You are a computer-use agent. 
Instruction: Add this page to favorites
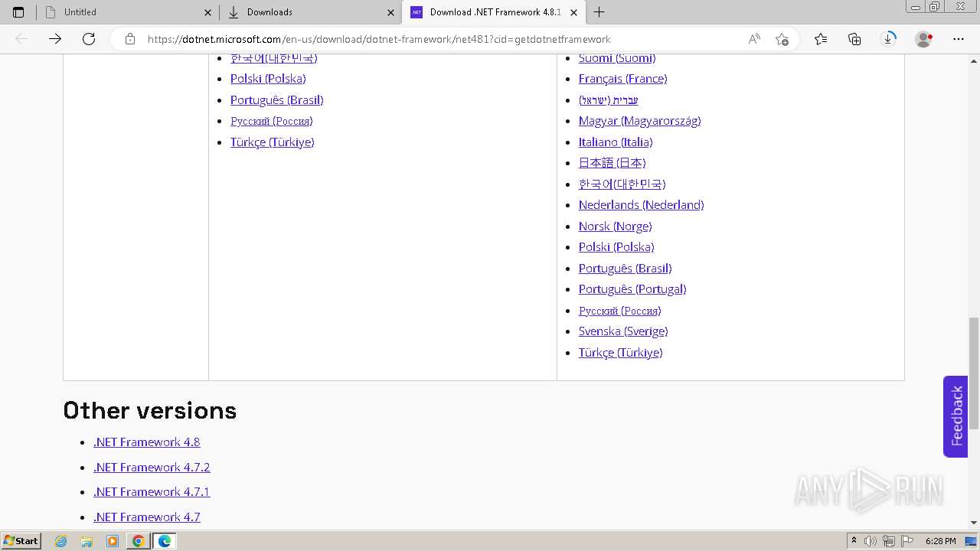click(782, 39)
